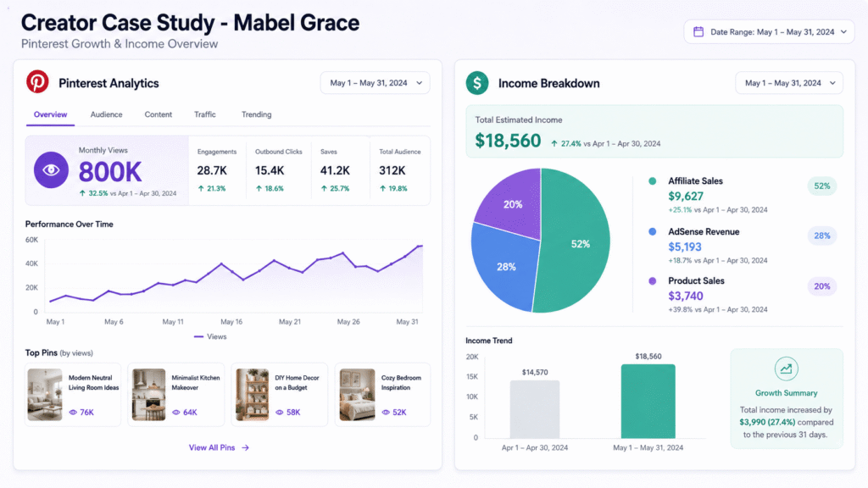Click the up arrow beside Engagements 21.3%
868x488 pixels.
point(201,189)
